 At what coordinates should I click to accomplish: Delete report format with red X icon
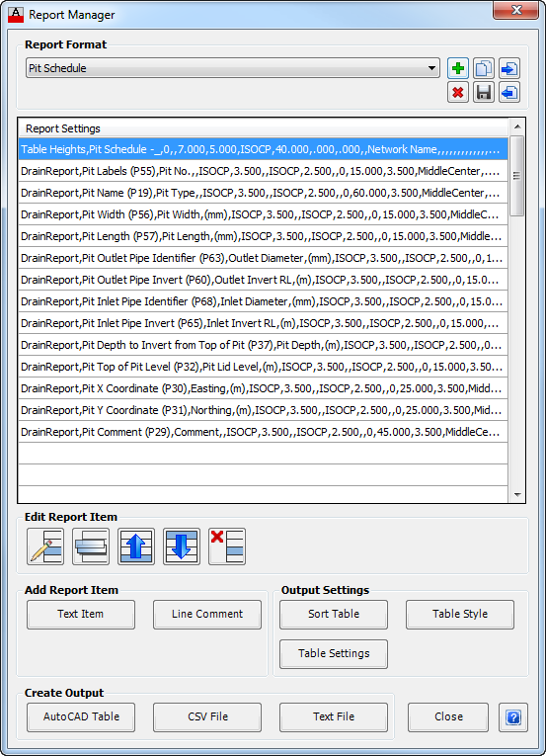pyautogui.click(x=458, y=92)
